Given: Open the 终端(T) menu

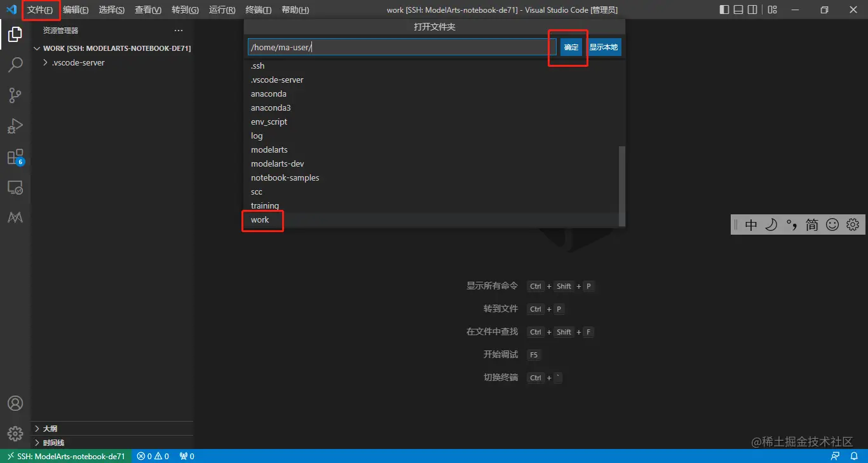Looking at the screenshot, I should (258, 10).
